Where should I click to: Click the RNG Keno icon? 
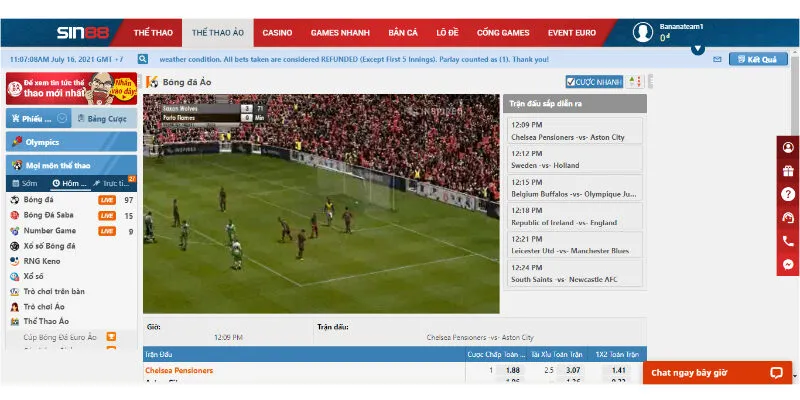tap(15, 261)
